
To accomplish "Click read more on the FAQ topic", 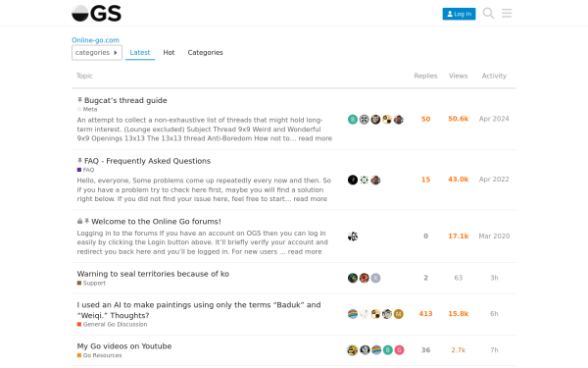I will 310,198.
